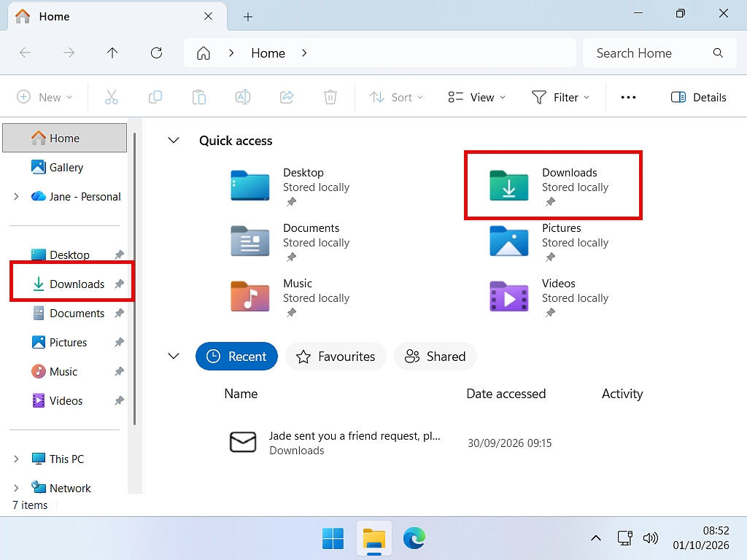
Task: Open network status icon in system tray
Action: [624, 538]
